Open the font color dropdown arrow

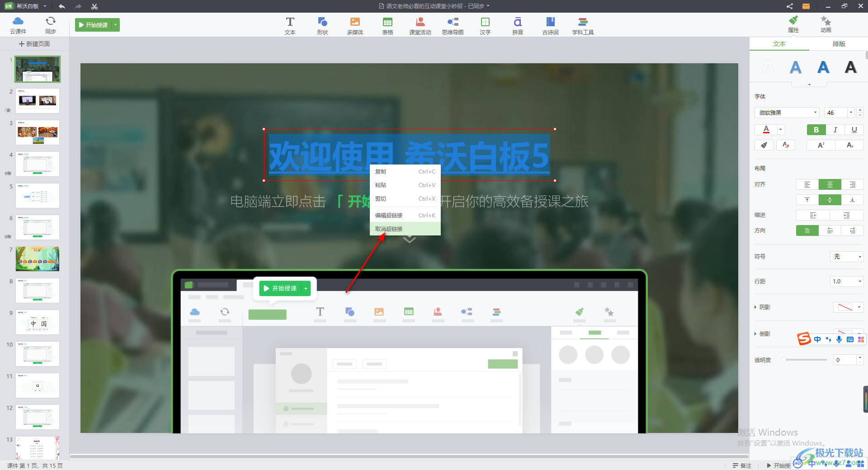click(781, 130)
